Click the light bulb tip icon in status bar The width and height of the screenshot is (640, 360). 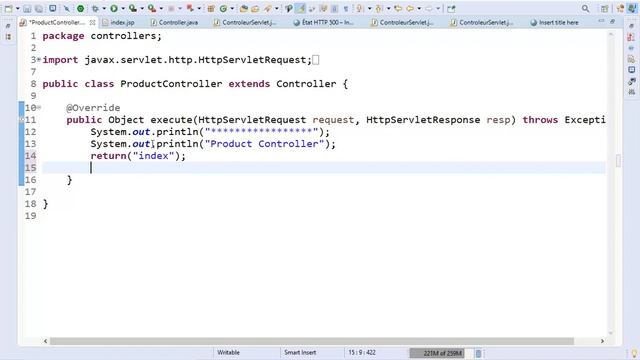coord(634,353)
